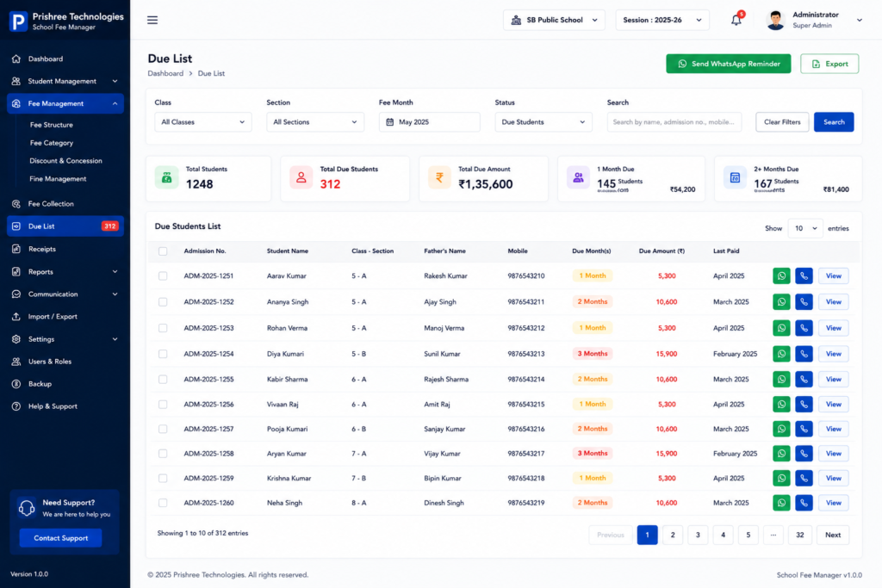The width and height of the screenshot is (882, 588).
Task: Open the All Classes dropdown
Action: click(203, 122)
